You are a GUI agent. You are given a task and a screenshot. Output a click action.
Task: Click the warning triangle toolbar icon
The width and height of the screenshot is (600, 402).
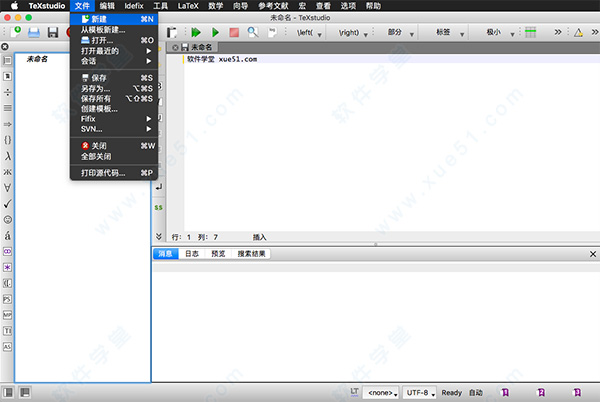point(578,33)
